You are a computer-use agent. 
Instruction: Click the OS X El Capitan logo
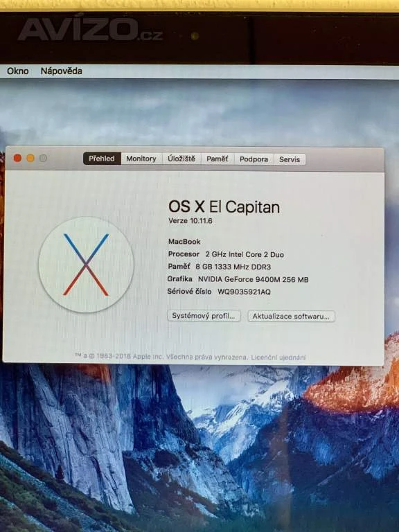86,265
